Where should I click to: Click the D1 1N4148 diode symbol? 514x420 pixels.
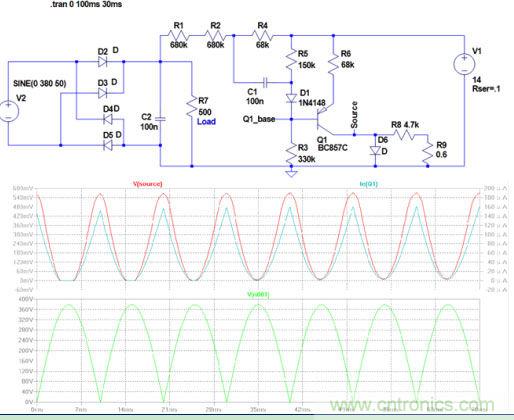pyautogui.click(x=291, y=99)
